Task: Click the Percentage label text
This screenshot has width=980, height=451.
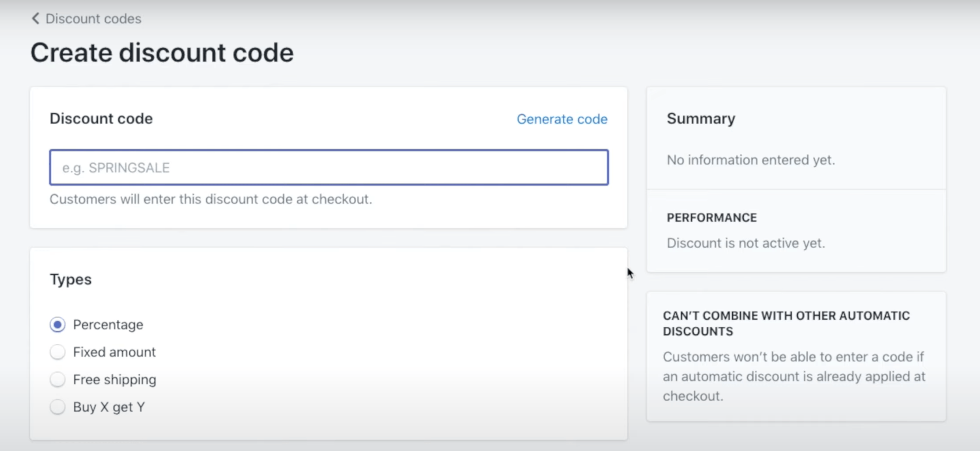Action: point(108,324)
